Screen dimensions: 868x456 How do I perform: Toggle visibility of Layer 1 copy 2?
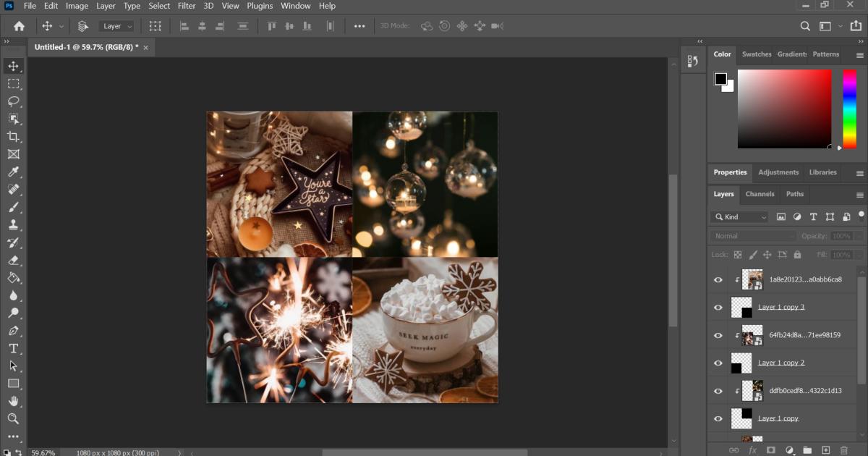(x=718, y=363)
